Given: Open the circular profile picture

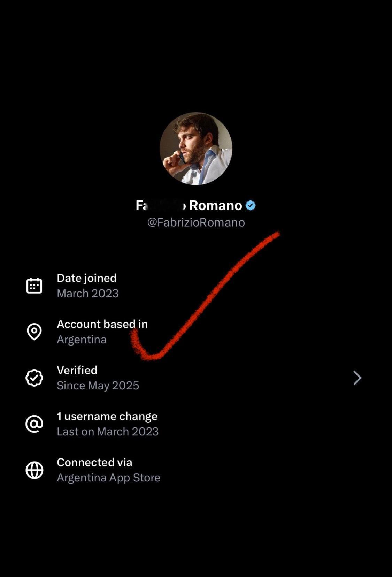Looking at the screenshot, I should click(x=196, y=149).
